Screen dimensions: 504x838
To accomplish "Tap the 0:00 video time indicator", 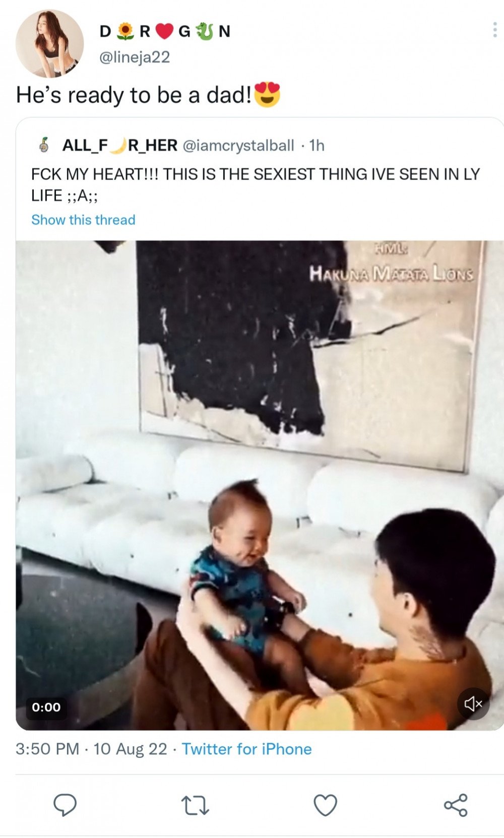I will pos(46,707).
